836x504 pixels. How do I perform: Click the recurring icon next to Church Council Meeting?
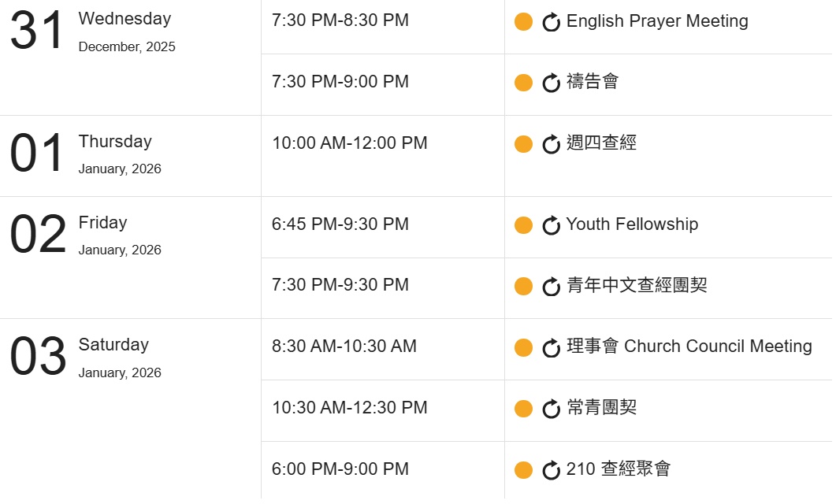(552, 348)
